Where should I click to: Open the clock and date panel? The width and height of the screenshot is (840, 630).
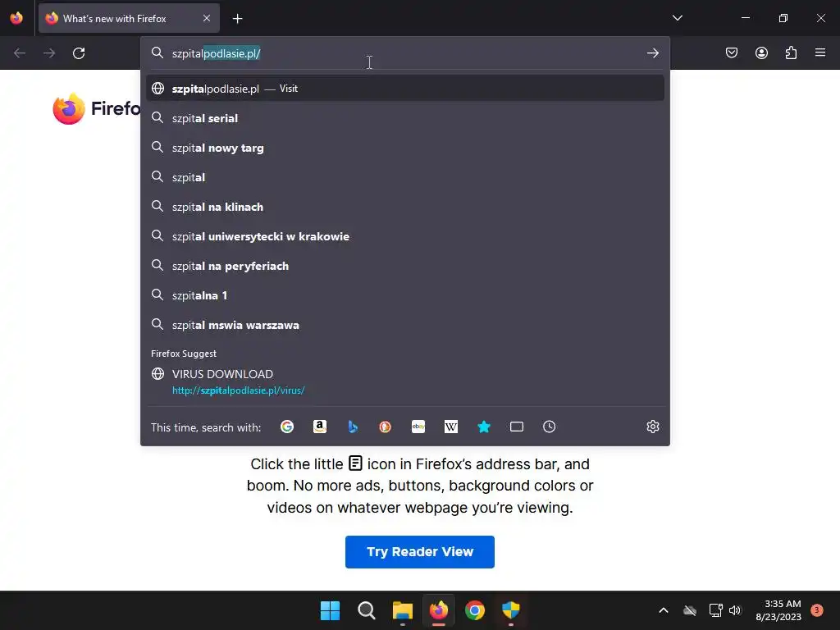coord(778,610)
